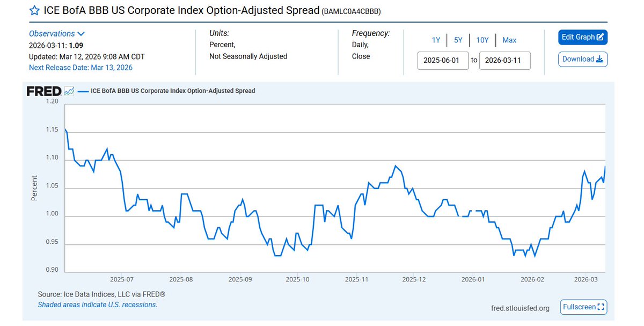Click the Percent y-axis label

(34, 188)
